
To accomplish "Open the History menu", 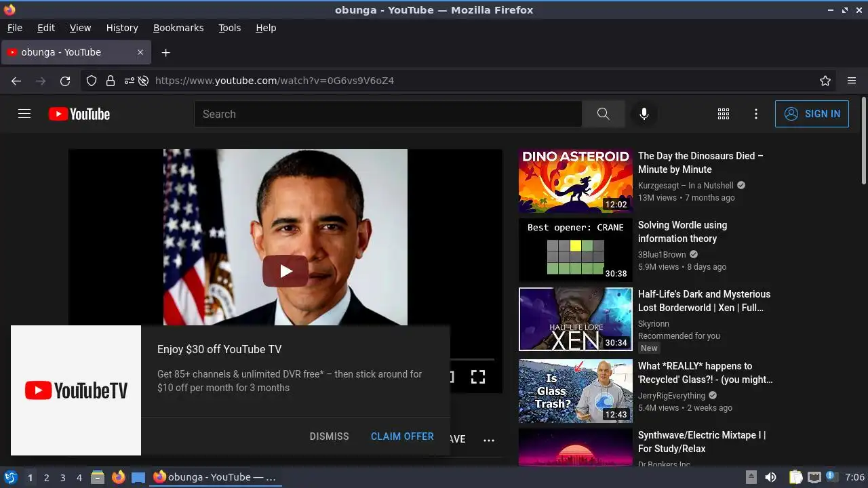I will [122, 28].
